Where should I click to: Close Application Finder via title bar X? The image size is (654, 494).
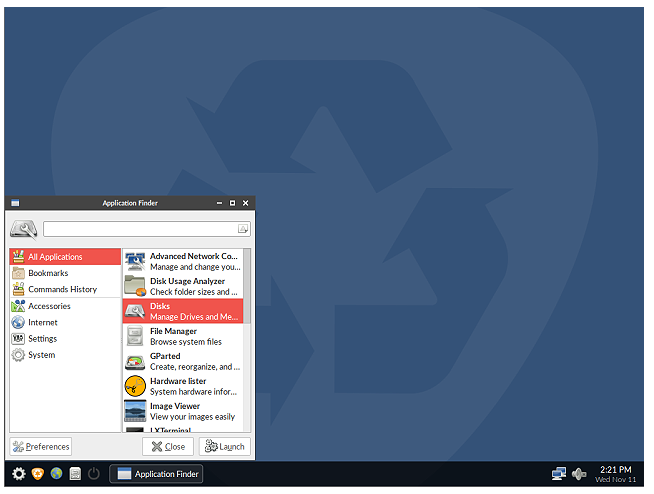tap(246, 203)
